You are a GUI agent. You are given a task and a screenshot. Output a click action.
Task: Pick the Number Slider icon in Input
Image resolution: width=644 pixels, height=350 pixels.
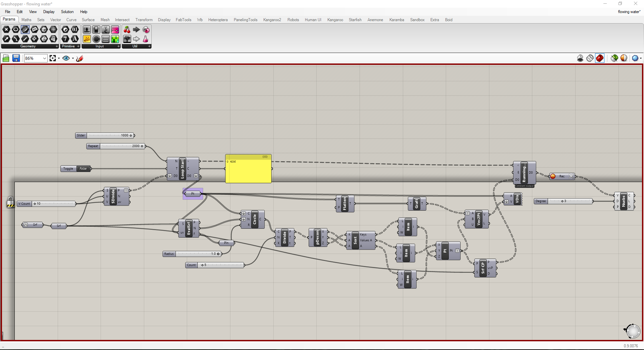(115, 30)
